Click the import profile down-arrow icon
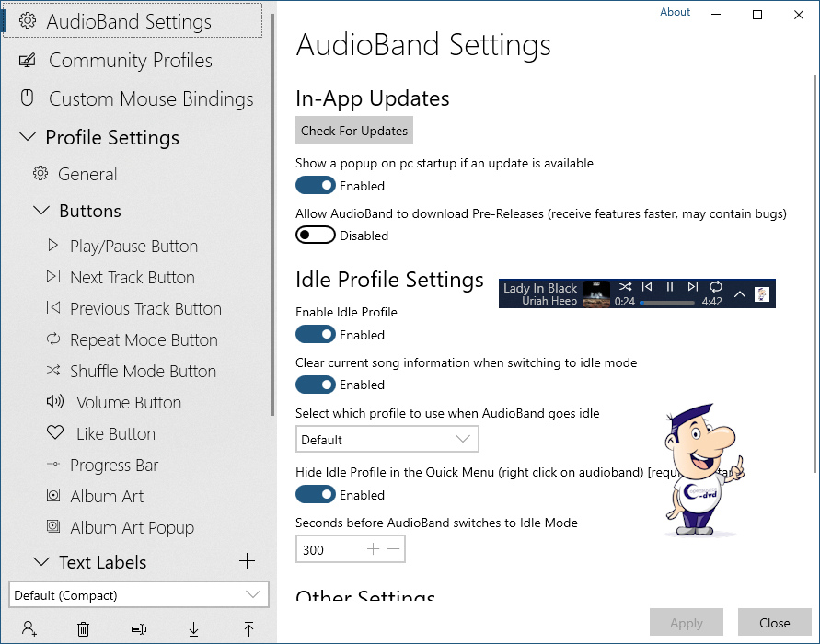Screen dimensions: 820x644 tap(194, 629)
